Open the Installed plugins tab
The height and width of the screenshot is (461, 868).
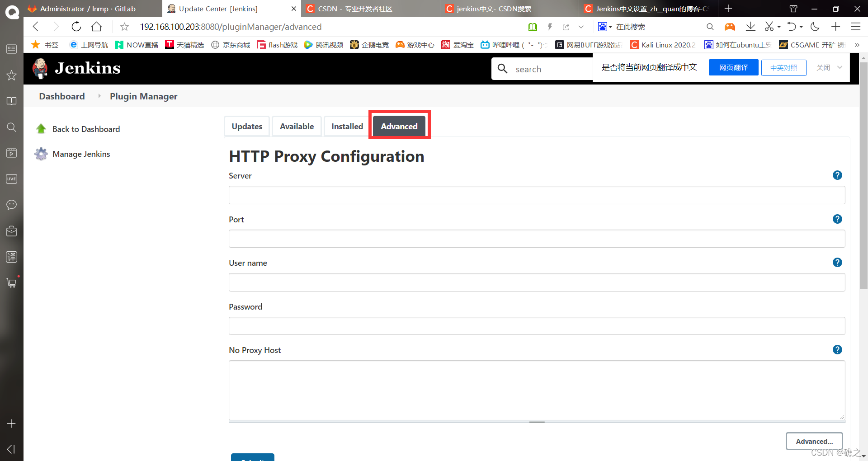click(347, 126)
